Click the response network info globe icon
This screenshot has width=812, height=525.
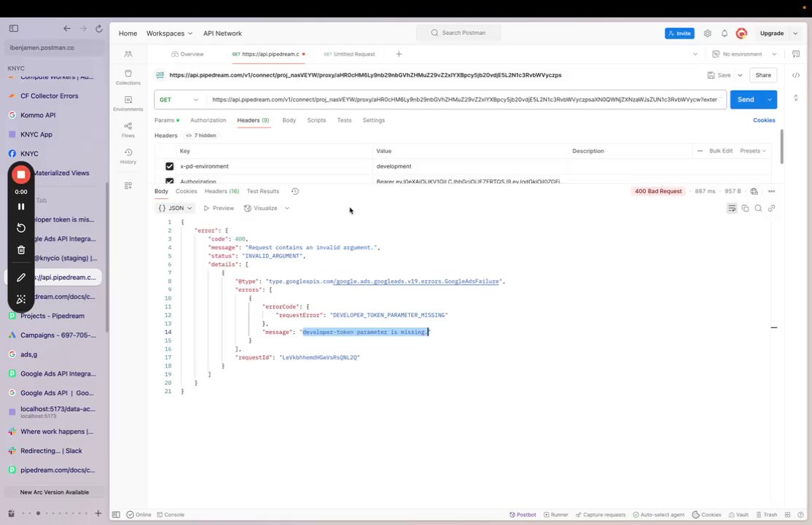[x=754, y=191]
